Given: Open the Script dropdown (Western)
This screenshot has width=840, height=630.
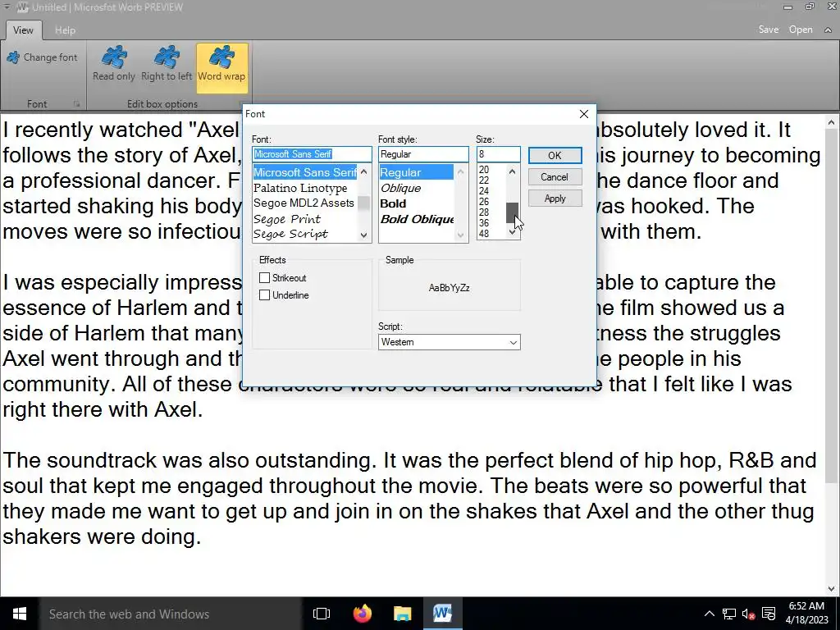Looking at the screenshot, I should pos(449,342).
